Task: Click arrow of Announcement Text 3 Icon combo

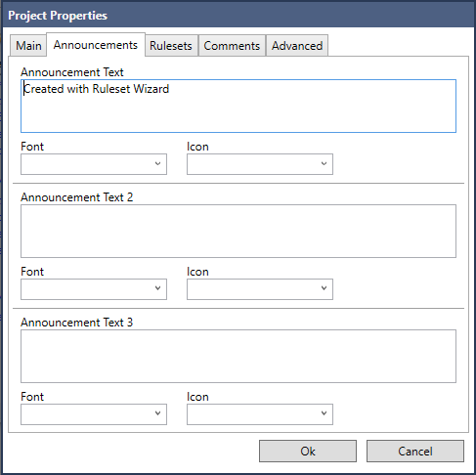Action: pyautogui.click(x=324, y=413)
